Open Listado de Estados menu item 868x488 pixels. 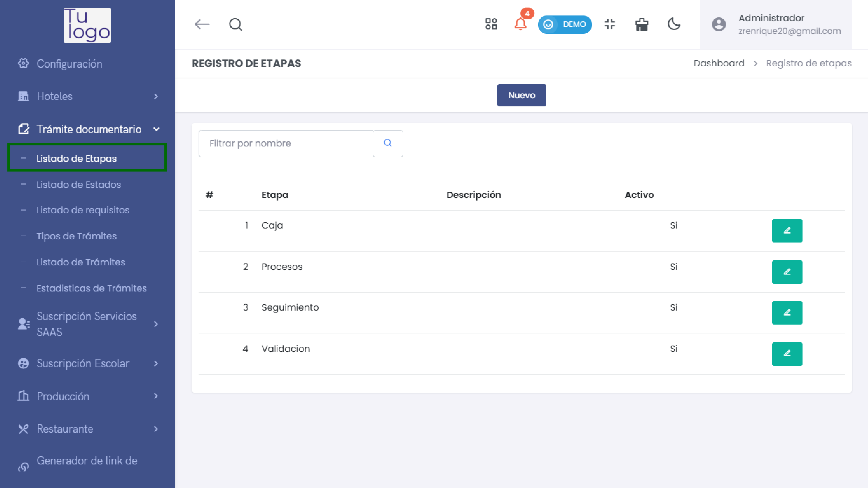pyautogui.click(x=78, y=184)
